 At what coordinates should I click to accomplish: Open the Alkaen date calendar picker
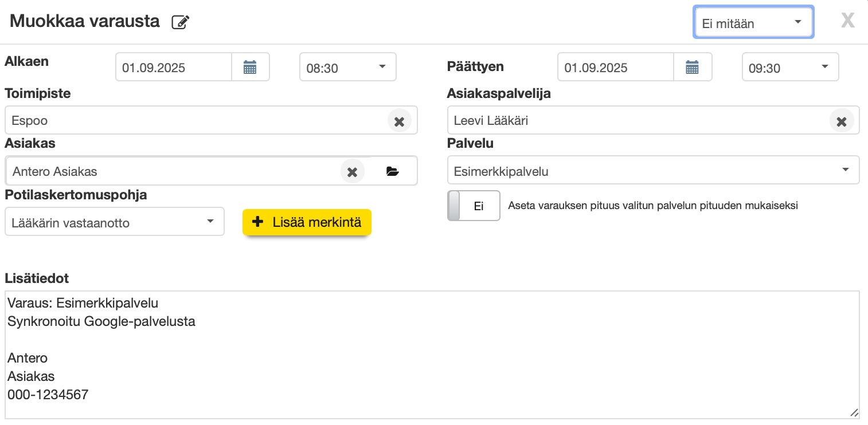(250, 67)
